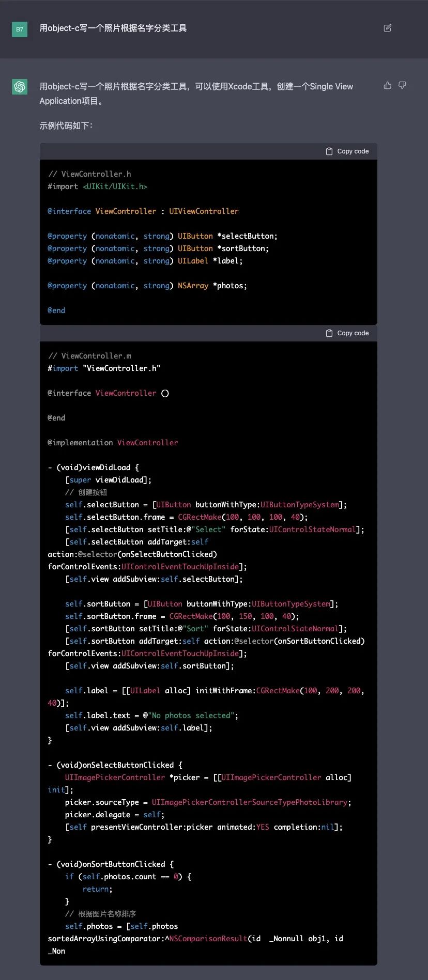Click the '#import "ViewController.h"' line
Screen dimensions: 428x980
[104, 368]
